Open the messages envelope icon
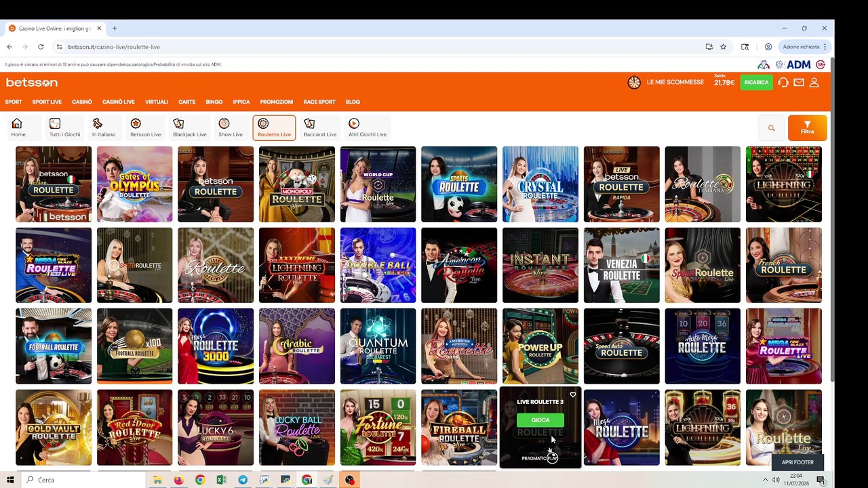Image resolution: width=868 pixels, height=488 pixels. [799, 83]
